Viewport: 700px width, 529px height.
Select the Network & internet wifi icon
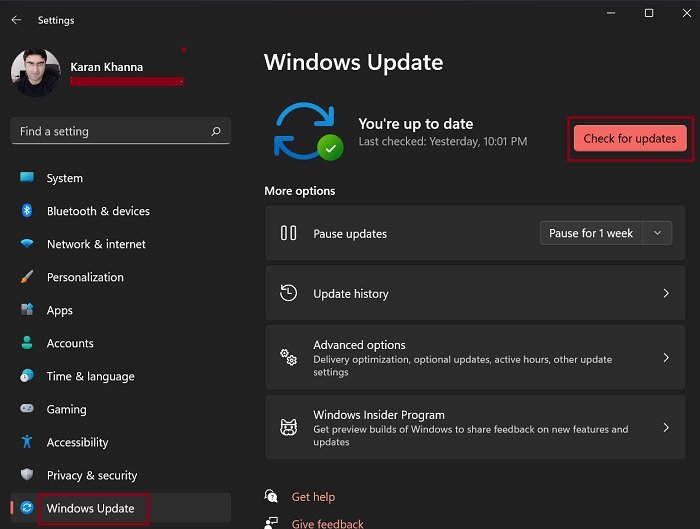pyautogui.click(x=27, y=244)
